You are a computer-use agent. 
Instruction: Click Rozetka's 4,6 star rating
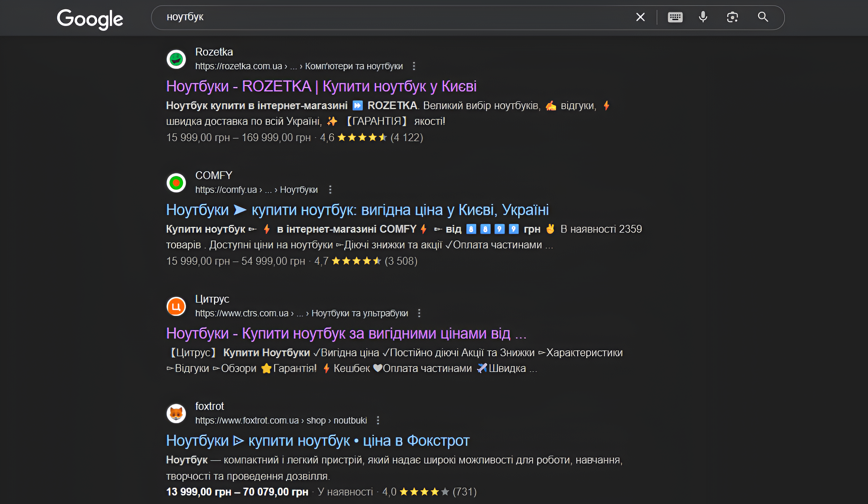(x=354, y=138)
